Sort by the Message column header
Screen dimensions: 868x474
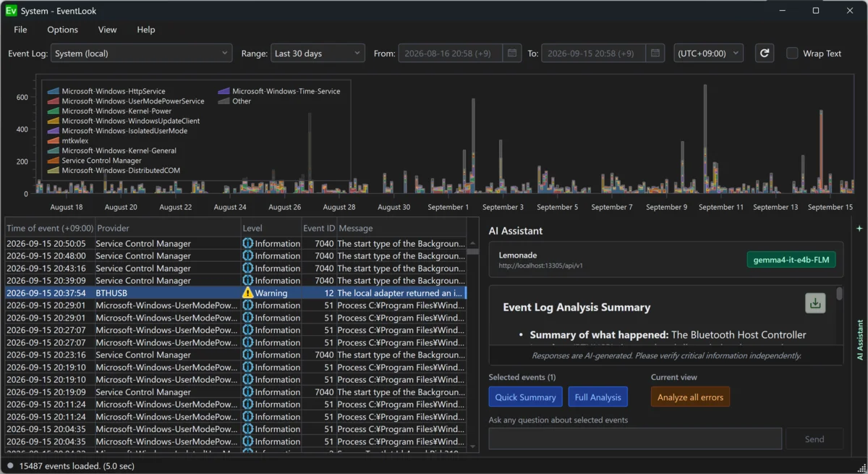tap(401, 228)
